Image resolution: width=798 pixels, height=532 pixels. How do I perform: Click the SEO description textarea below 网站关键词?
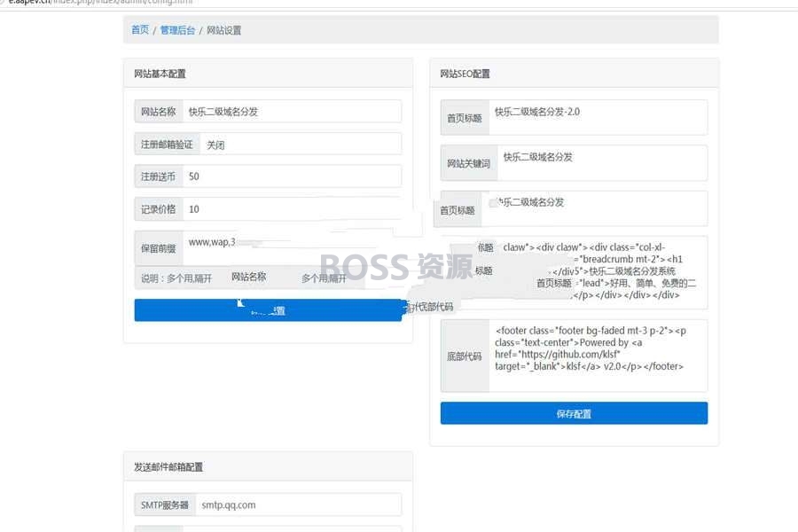594,208
